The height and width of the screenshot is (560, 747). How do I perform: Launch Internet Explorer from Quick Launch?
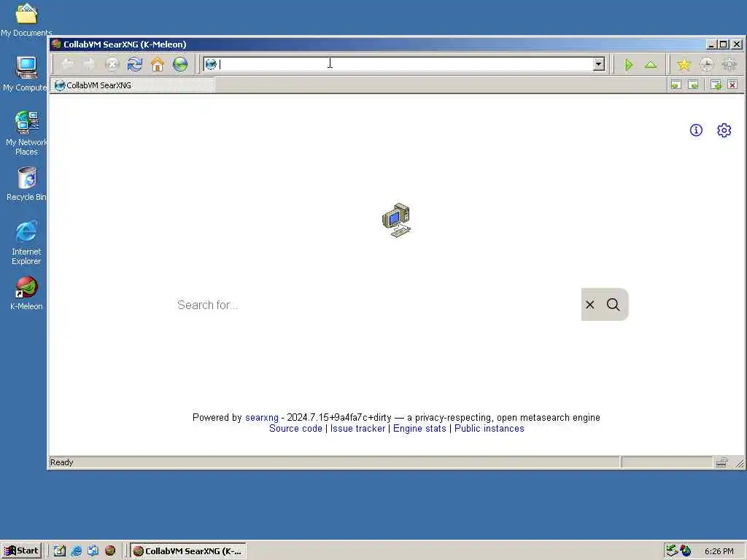coord(76,551)
